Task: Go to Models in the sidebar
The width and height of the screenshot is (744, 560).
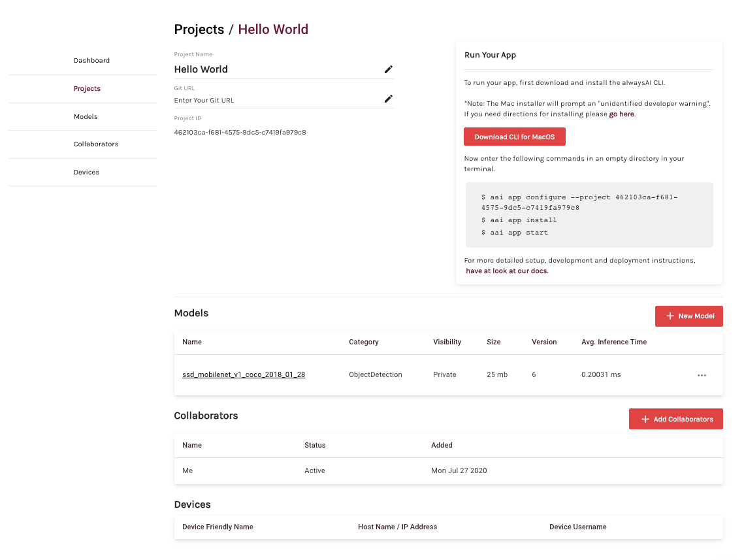Action: tap(86, 117)
